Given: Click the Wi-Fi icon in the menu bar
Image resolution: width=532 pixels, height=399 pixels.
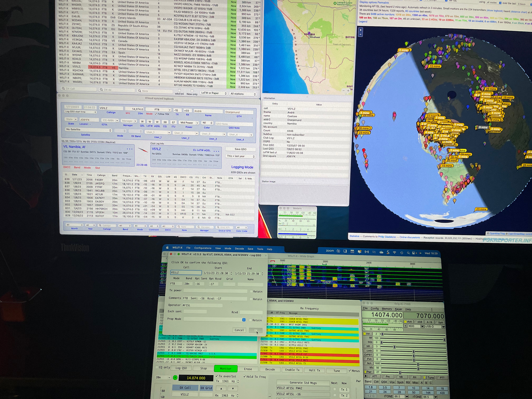Looking at the screenshot, I should tap(394, 253).
